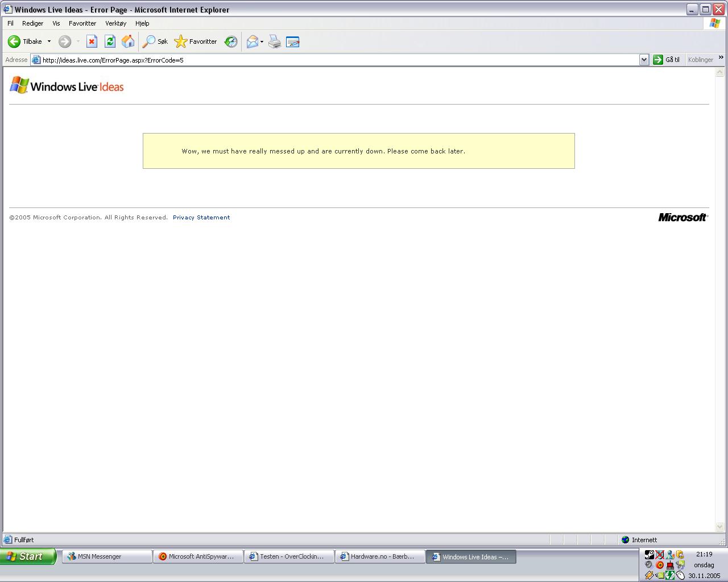Switch to Microsoft AntiSpyware taskbar button
Image resolution: width=728 pixels, height=582 pixels.
pos(198,557)
